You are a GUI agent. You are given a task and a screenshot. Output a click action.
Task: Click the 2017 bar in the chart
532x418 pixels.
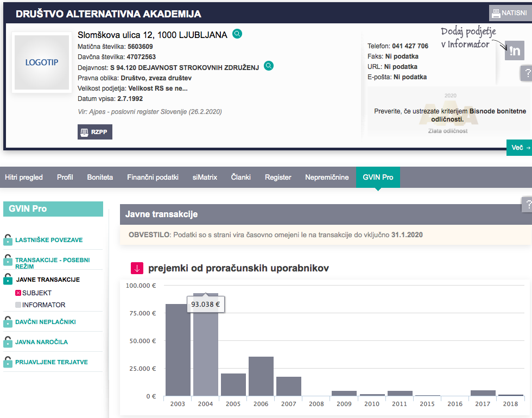[x=483, y=393]
